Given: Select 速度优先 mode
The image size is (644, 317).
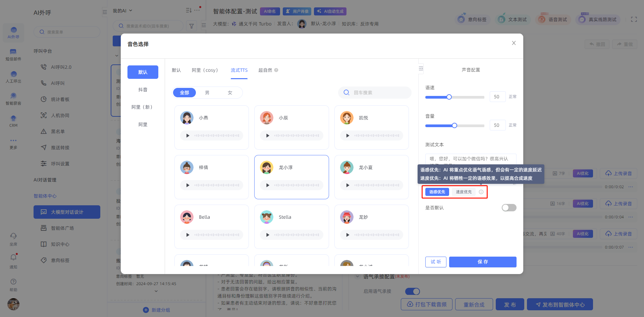Looking at the screenshot, I should 464,192.
